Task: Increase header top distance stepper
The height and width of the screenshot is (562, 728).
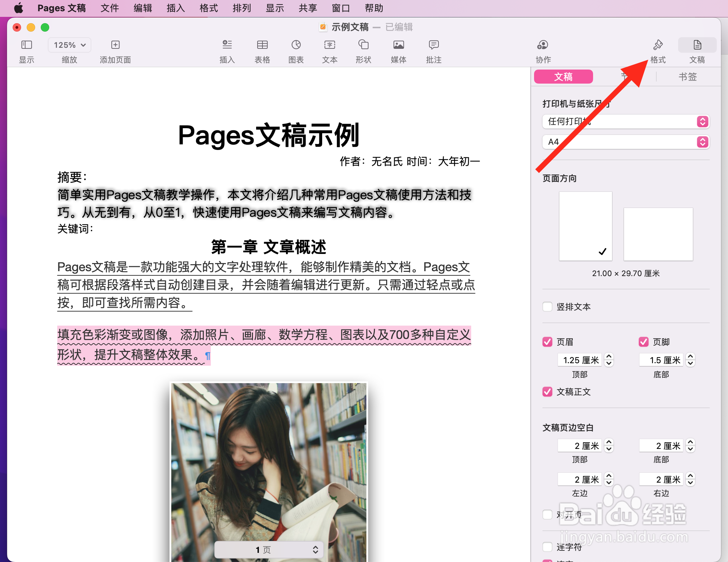Action: click(x=609, y=356)
